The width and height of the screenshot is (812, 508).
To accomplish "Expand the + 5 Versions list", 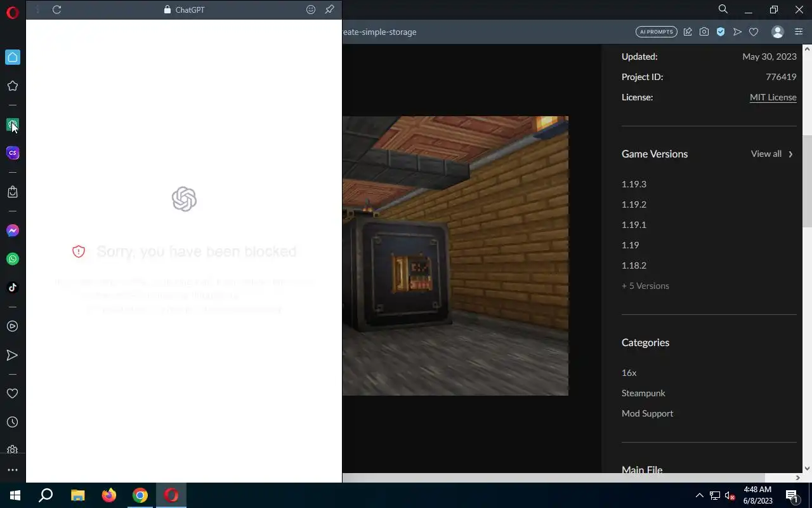I will tap(645, 286).
